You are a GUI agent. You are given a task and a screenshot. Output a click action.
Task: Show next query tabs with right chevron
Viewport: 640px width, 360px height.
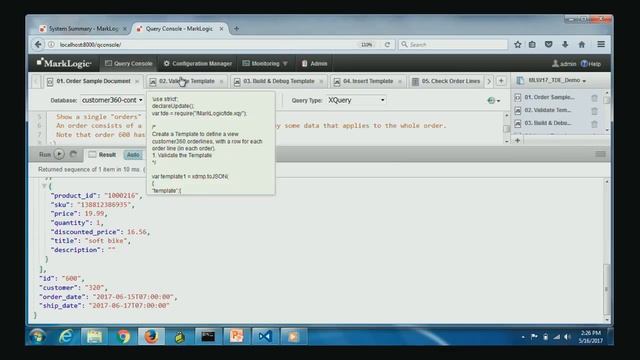[x=489, y=81]
